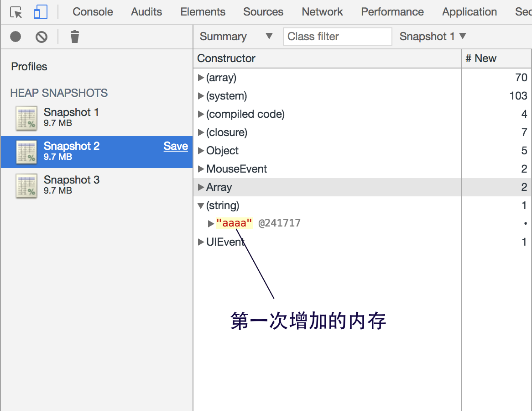Open the Summary view dropdown

pos(236,37)
